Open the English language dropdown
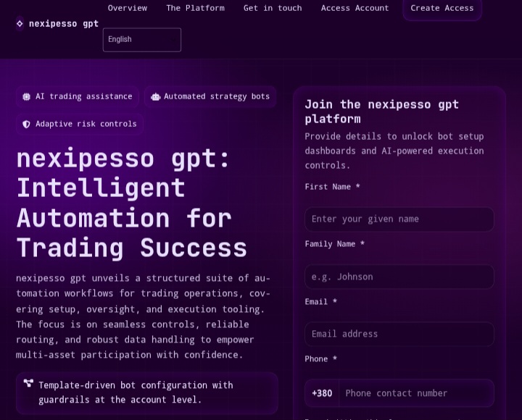Viewport: 522px width, 420px height. (x=142, y=40)
